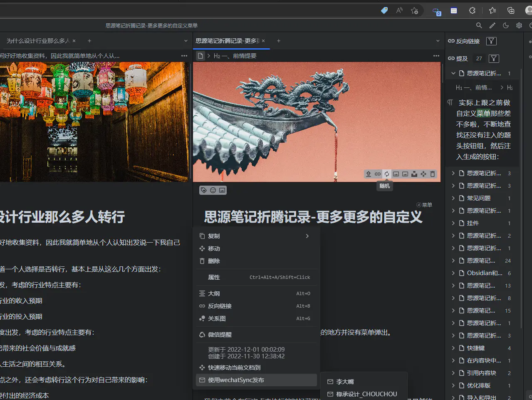The image size is (532, 400).
Task: Toggle the filter beside 提及 count
Action: [494, 59]
